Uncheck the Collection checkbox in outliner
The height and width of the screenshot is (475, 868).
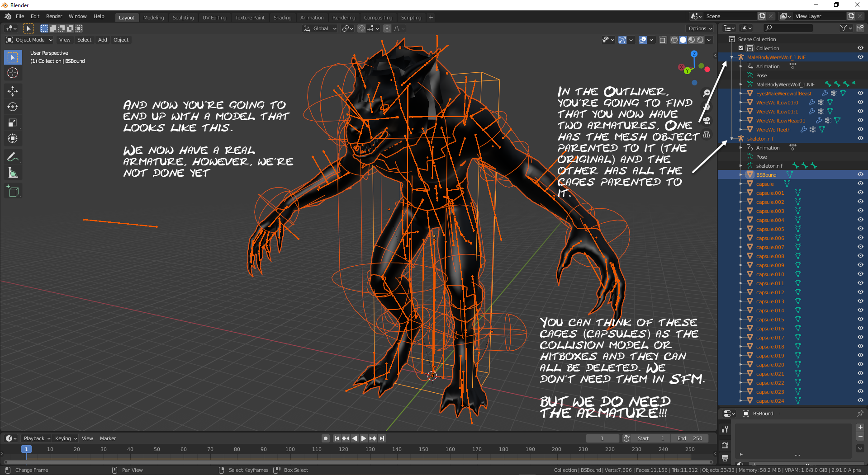(741, 48)
